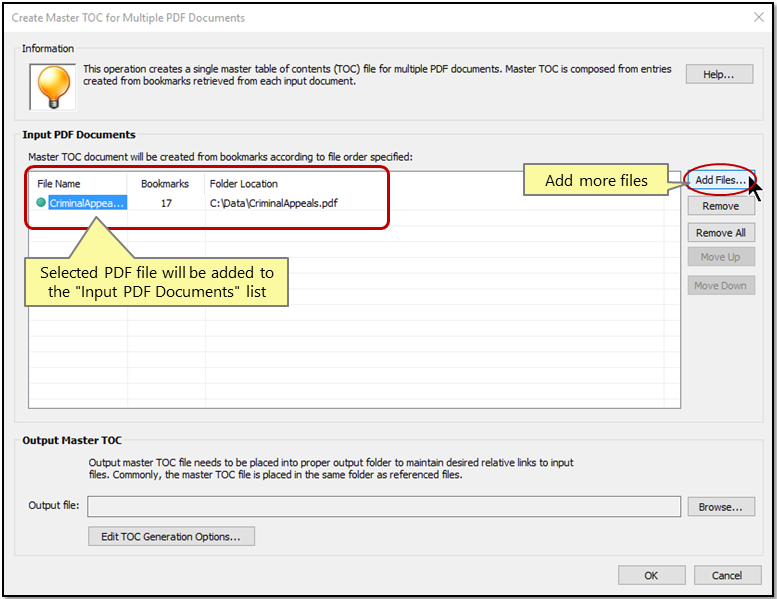Close the Create Master TOC dialog window
Viewport: 777px width, 599px height.
[x=755, y=17]
